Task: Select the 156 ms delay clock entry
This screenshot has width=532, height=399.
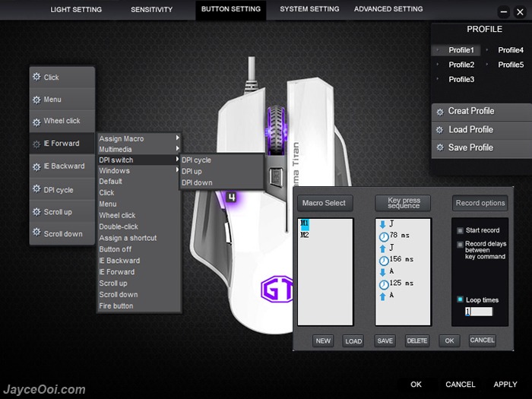Action: coord(384,261)
